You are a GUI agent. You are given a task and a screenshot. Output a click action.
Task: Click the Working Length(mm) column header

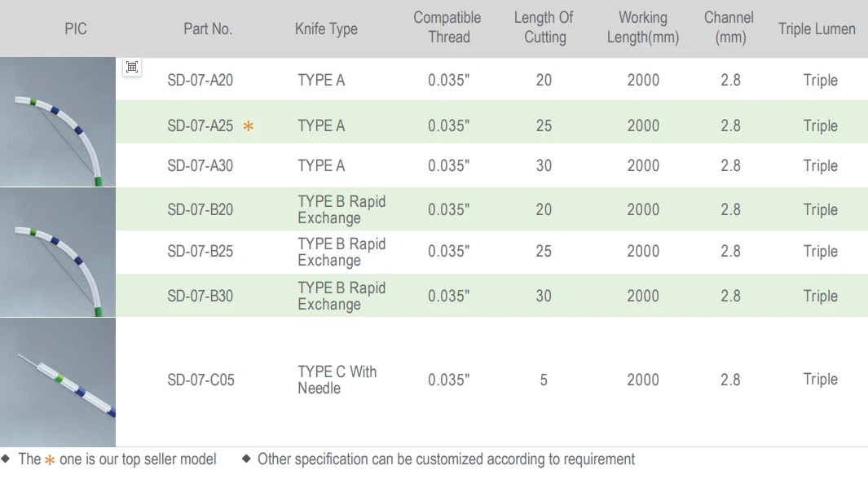[643, 28]
